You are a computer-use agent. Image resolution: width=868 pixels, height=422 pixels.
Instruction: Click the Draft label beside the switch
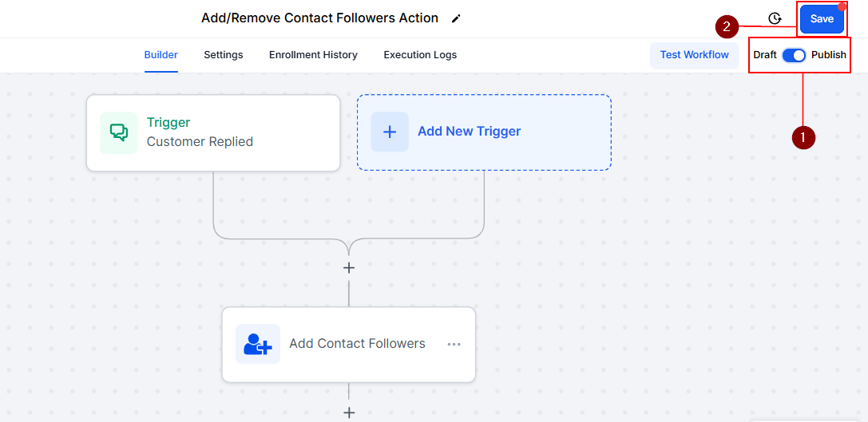coord(765,55)
